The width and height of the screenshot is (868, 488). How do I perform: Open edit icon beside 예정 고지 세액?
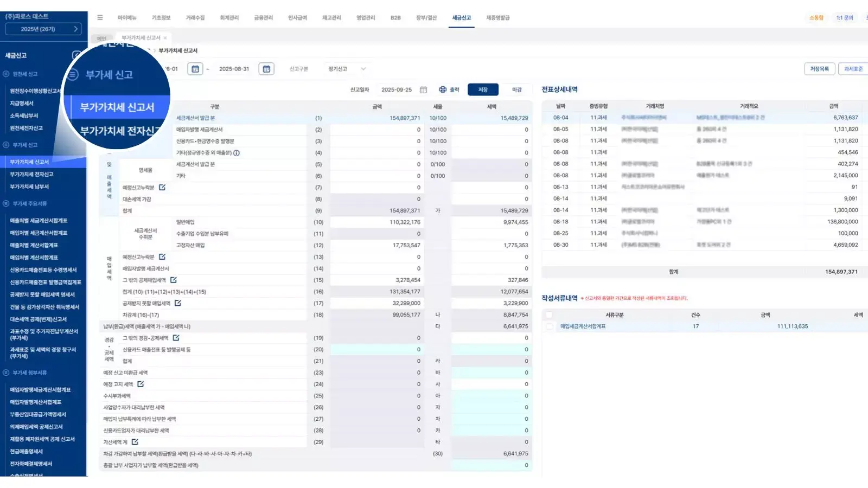(x=141, y=384)
